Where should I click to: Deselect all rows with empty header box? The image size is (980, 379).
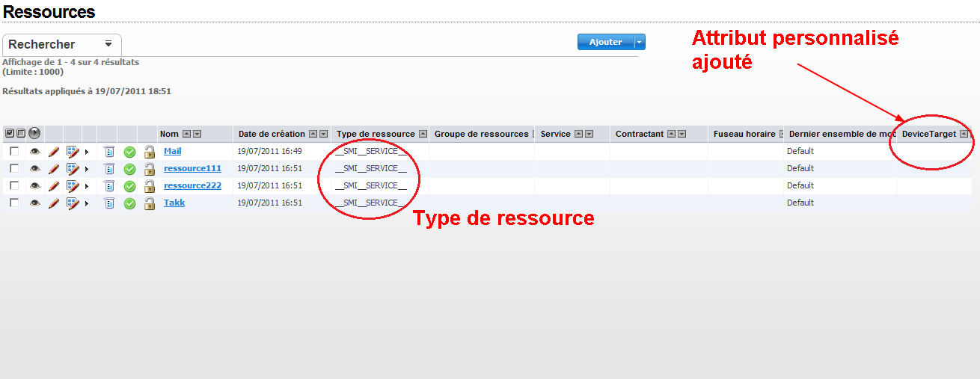tap(21, 134)
